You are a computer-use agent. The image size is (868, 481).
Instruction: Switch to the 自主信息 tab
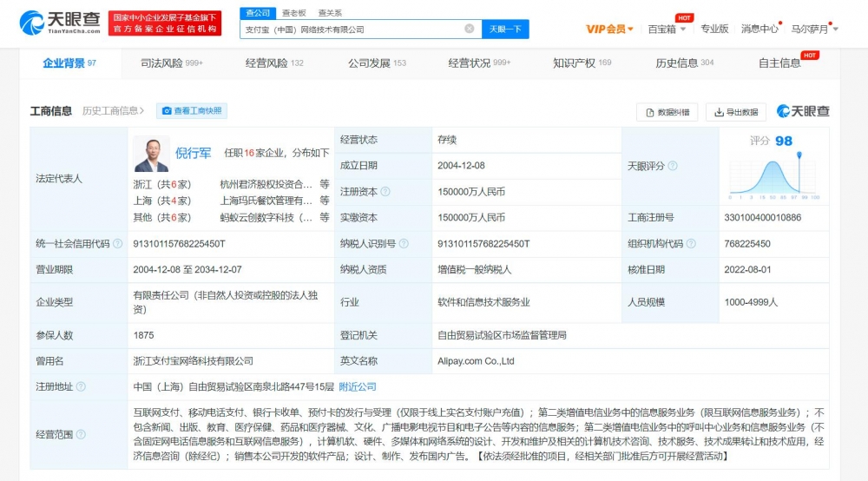tap(779, 63)
